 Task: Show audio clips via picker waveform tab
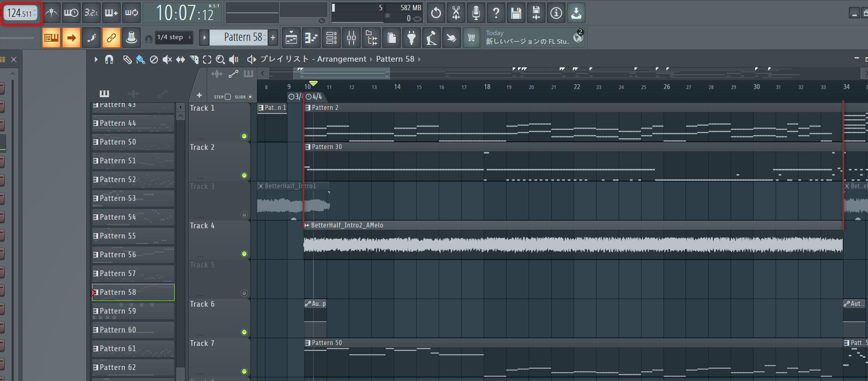(x=133, y=94)
